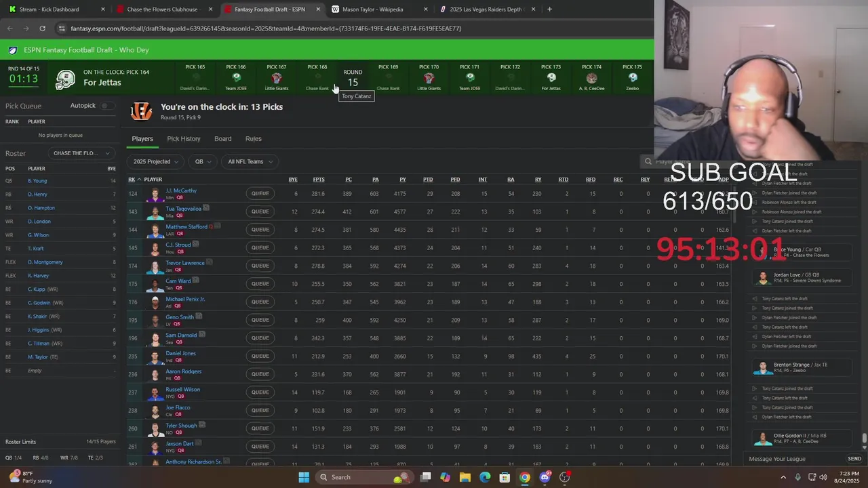Viewport: 868px width, 488px height.
Task: Switch to the Players tab
Action: (142, 138)
